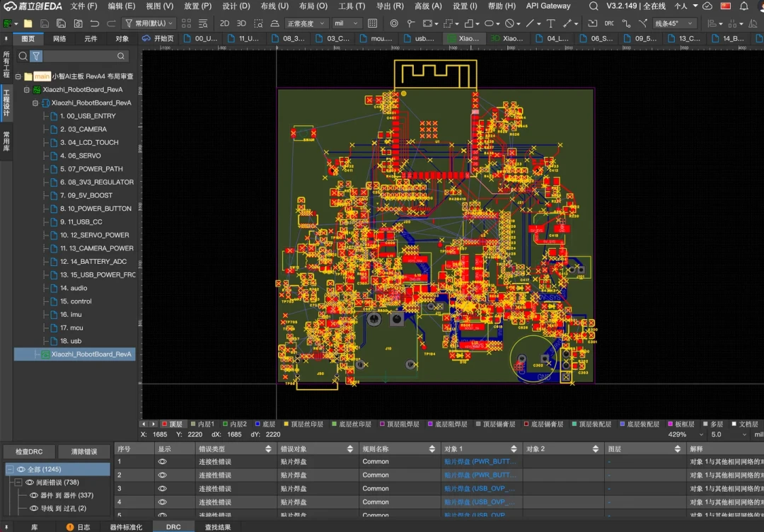The height and width of the screenshot is (532, 764).
Task: Click the grid settings icon
Action: [x=372, y=23]
